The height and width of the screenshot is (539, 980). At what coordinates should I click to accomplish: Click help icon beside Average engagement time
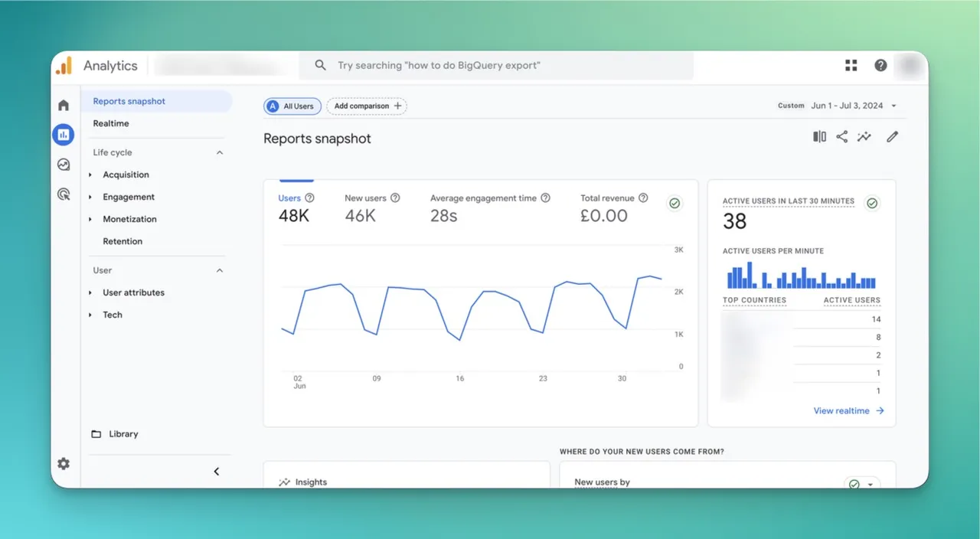click(x=546, y=198)
